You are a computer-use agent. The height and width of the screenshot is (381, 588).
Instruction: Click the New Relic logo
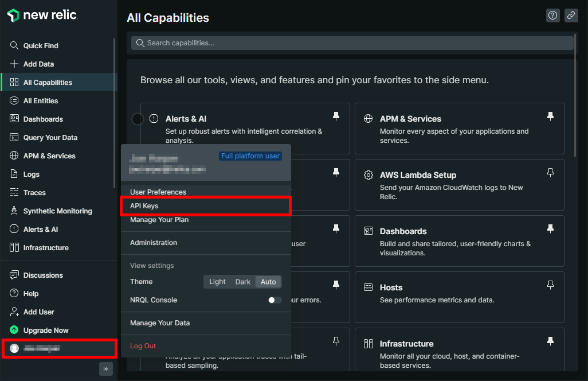tap(42, 15)
